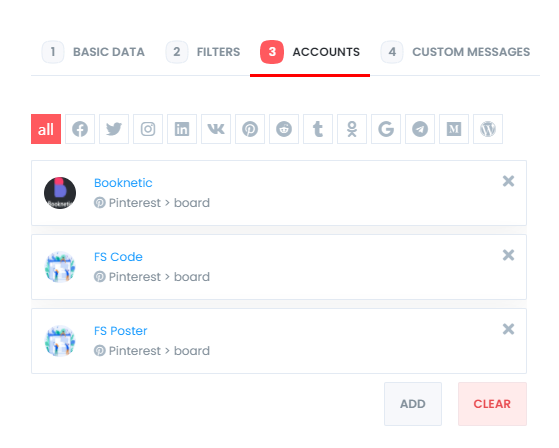Click the ADD button
The height and width of the screenshot is (448, 559).
(x=413, y=404)
